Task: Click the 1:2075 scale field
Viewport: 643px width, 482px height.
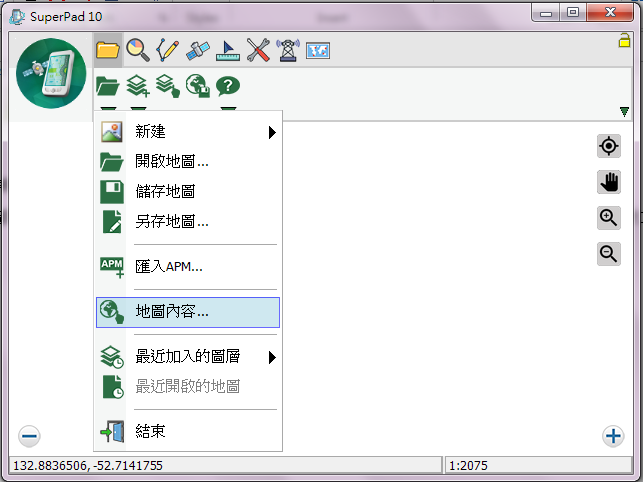Action: point(538,466)
